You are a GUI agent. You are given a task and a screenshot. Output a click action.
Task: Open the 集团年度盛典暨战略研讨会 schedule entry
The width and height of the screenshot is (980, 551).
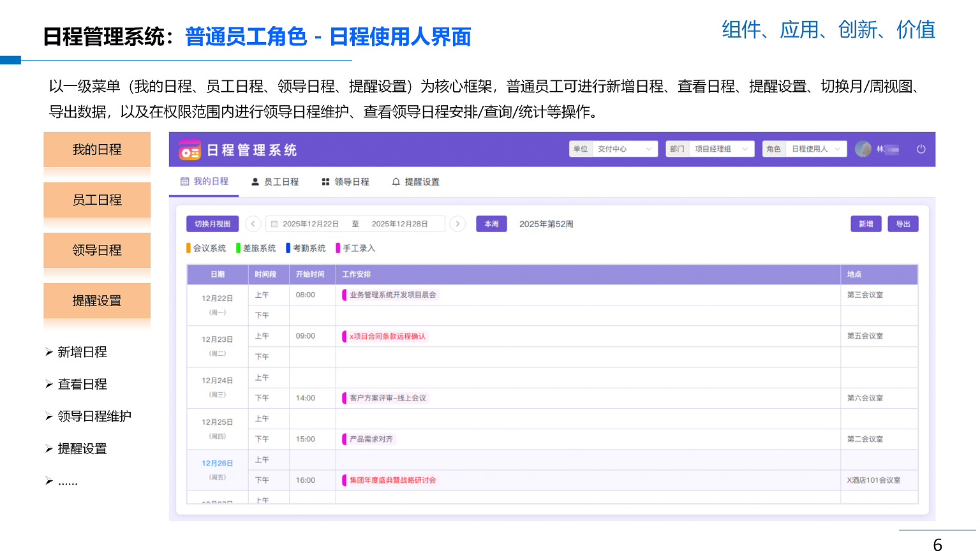click(392, 480)
